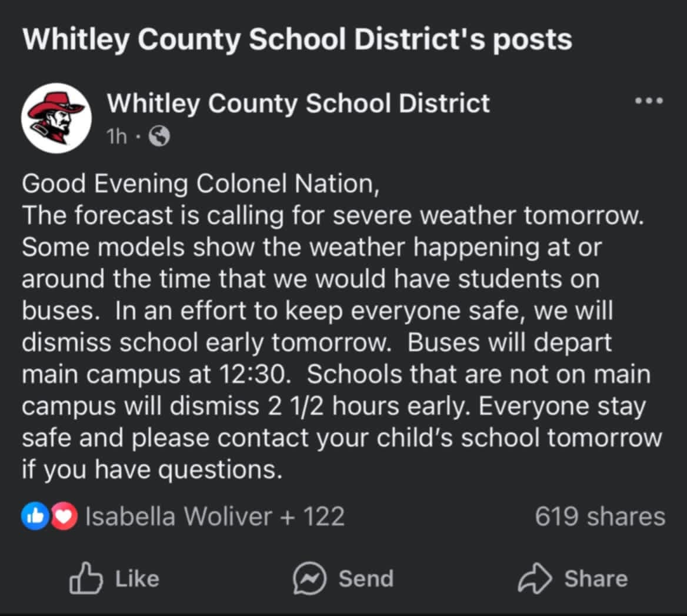Viewport: 687px width, 616px height.
Task: Click the Whitley County School District's posts header
Action: (x=297, y=41)
